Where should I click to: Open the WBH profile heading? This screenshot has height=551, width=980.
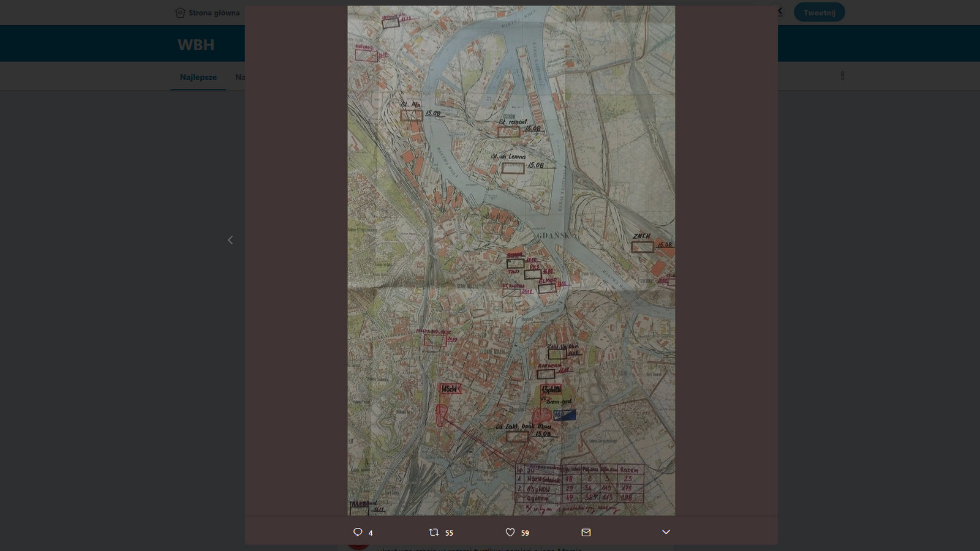click(196, 45)
